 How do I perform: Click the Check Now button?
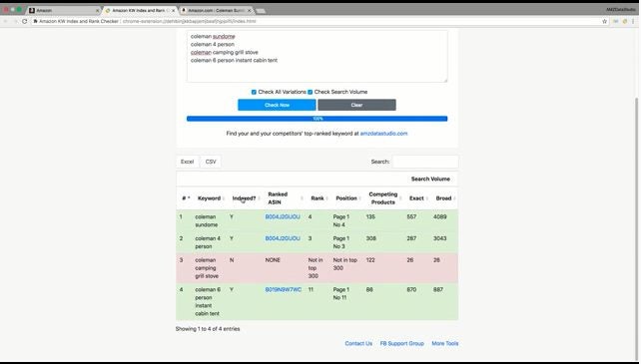(277, 105)
